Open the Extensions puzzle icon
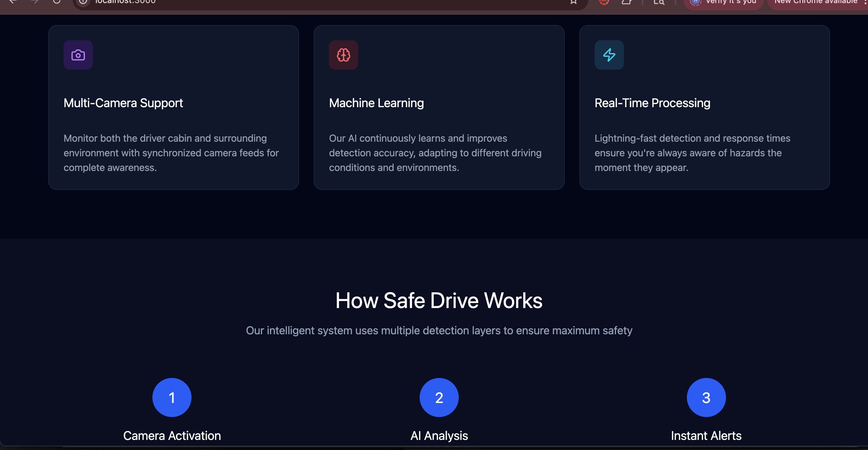Screen dimensions: 868x450 [x=626, y=2]
